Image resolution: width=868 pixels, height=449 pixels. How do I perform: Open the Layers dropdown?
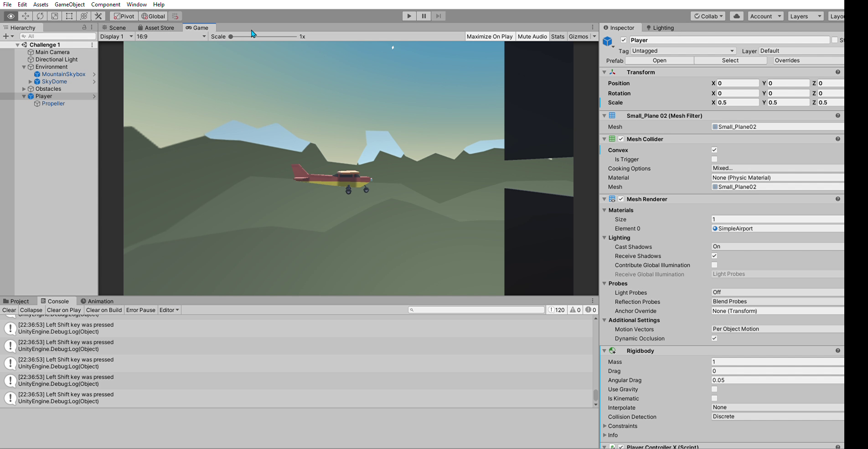pos(805,16)
